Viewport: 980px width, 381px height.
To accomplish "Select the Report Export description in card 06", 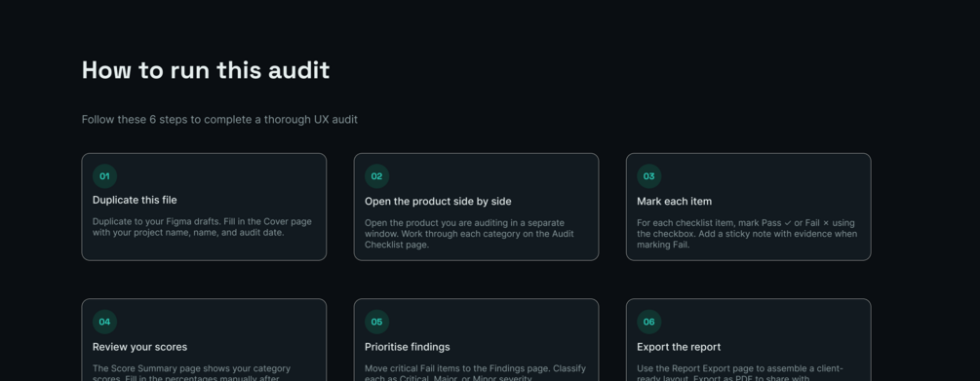I will pos(740,373).
